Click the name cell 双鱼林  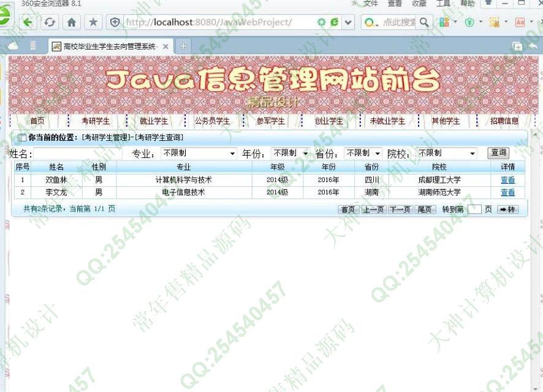coord(56,180)
